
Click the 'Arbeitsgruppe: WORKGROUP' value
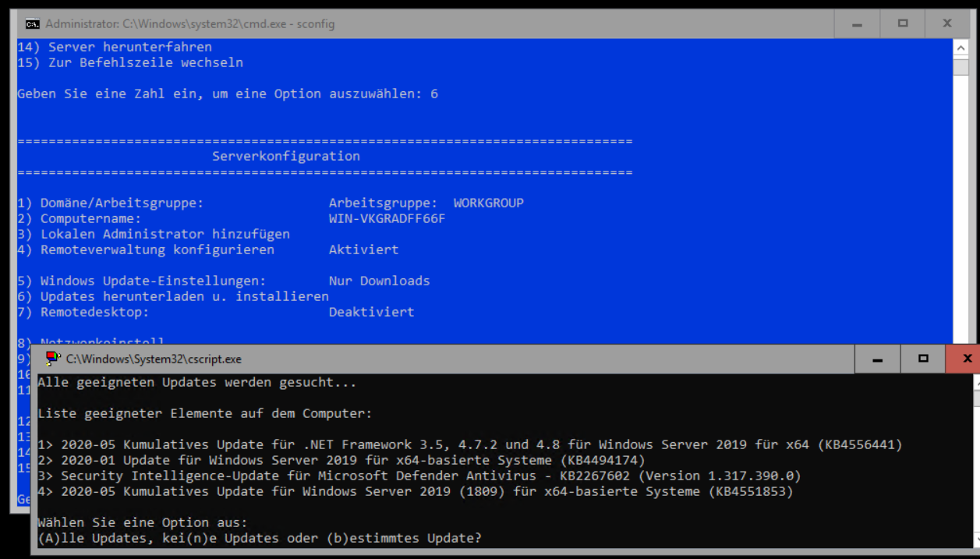coord(426,203)
